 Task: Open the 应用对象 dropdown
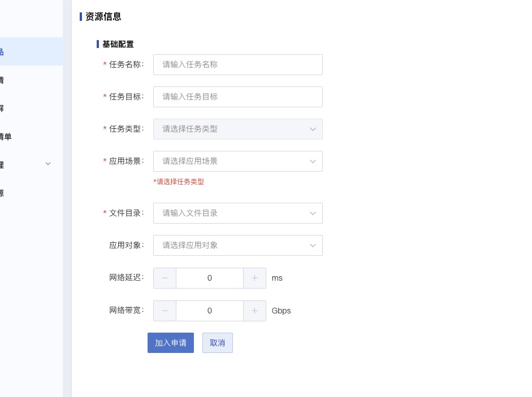238,245
